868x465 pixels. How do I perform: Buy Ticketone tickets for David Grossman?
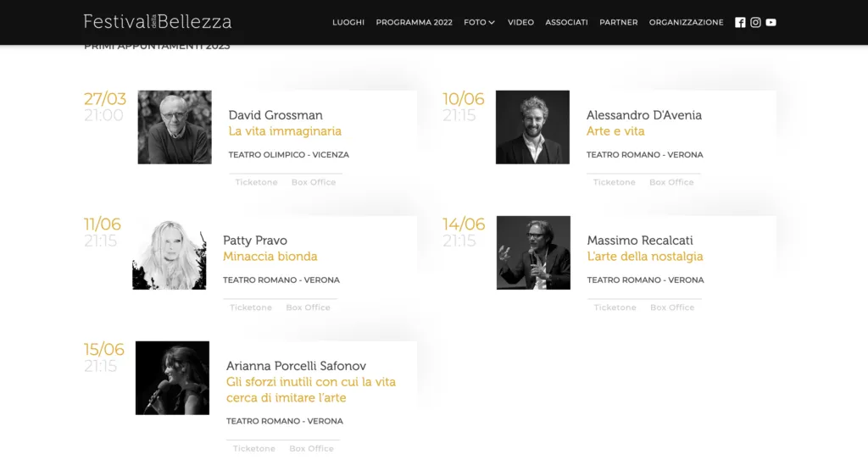pyautogui.click(x=256, y=183)
